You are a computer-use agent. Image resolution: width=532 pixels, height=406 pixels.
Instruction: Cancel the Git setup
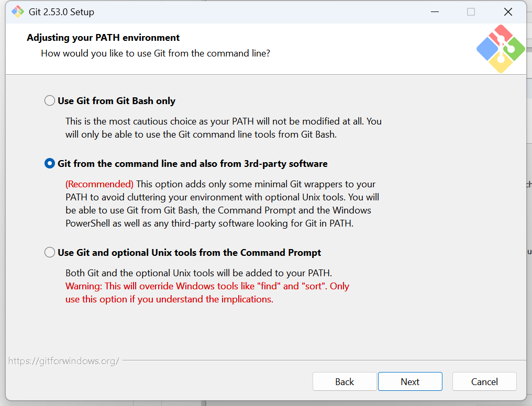(x=484, y=381)
